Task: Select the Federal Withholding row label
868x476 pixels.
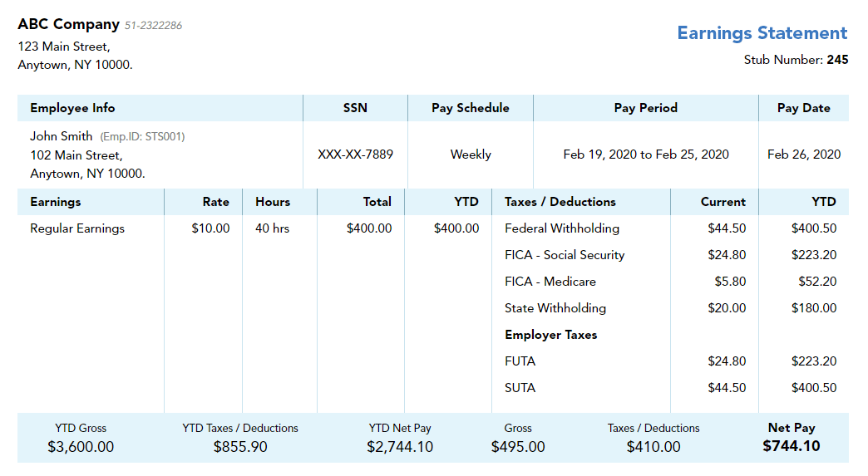Action: pos(561,228)
